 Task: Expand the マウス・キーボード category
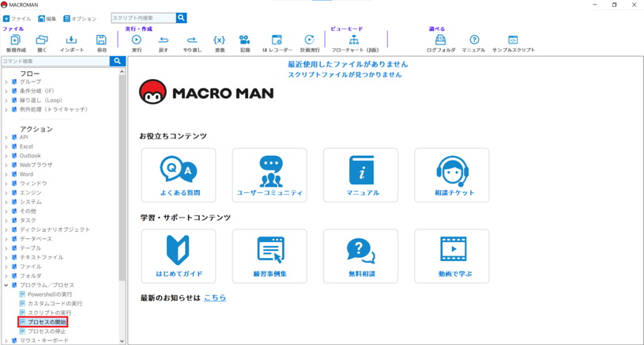pyautogui.click(x=6, y=340)
